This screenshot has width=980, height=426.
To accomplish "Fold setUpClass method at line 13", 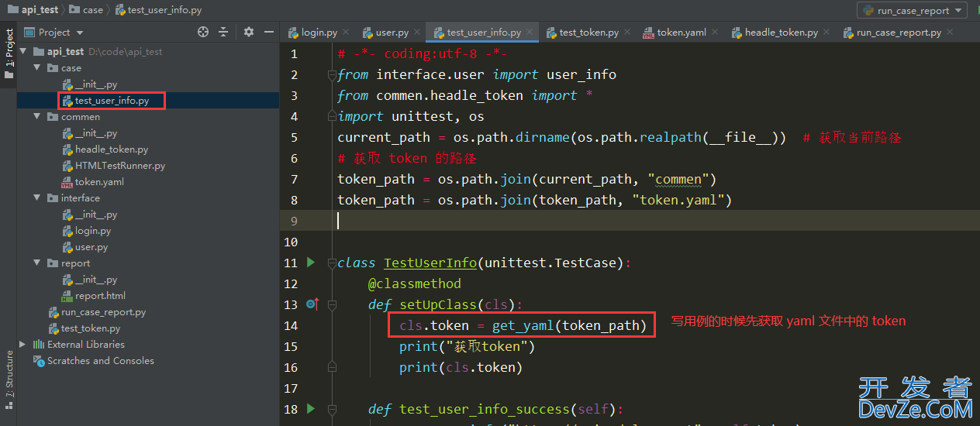I will [332, 304].
